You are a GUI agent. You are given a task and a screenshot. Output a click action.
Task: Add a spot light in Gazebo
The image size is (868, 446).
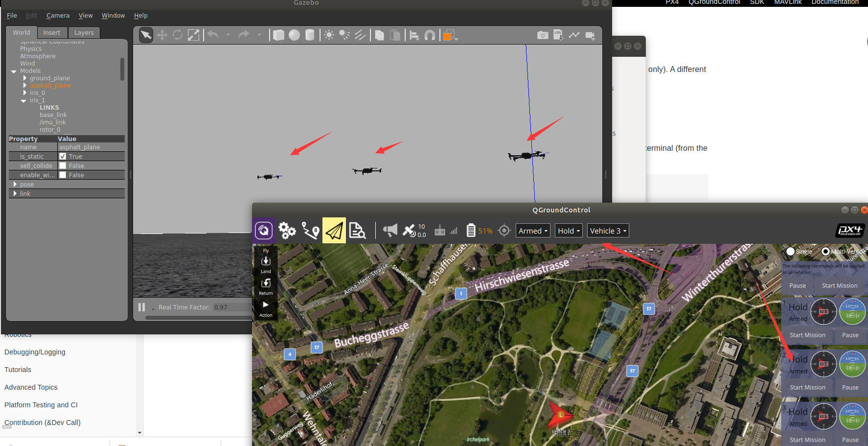pos(344,35)
